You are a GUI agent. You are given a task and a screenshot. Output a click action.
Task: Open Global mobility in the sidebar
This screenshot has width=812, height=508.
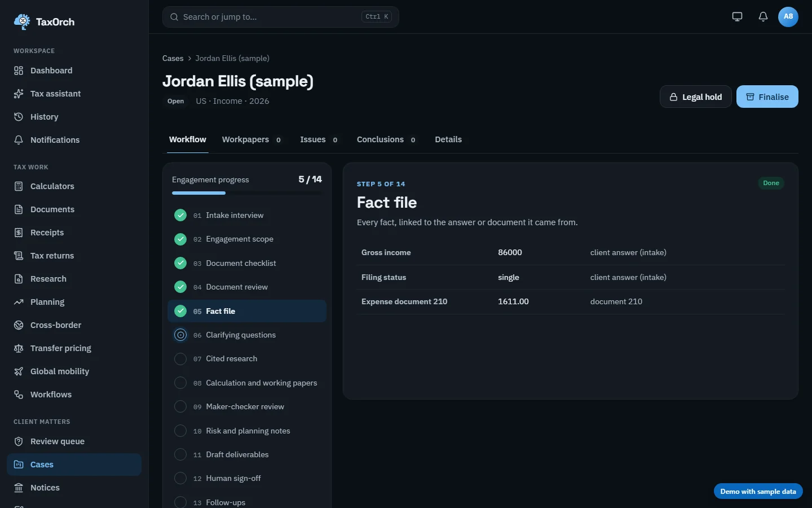coord(74,371)
